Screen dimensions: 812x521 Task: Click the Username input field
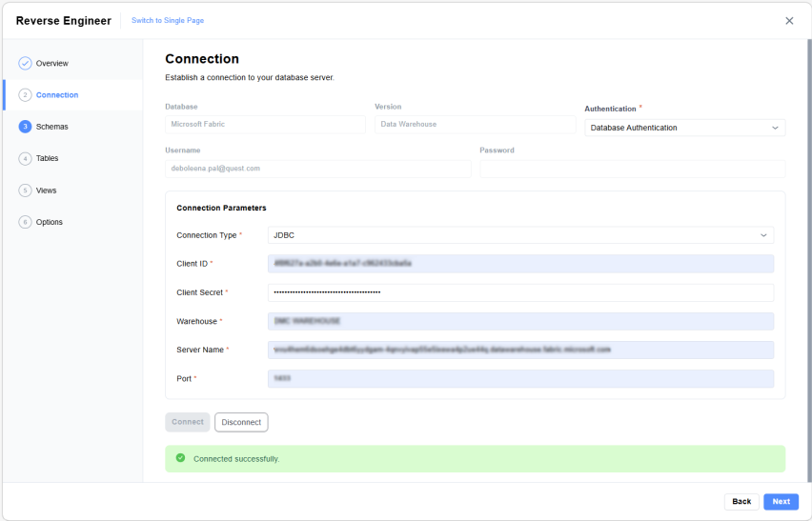coord(318,169)
